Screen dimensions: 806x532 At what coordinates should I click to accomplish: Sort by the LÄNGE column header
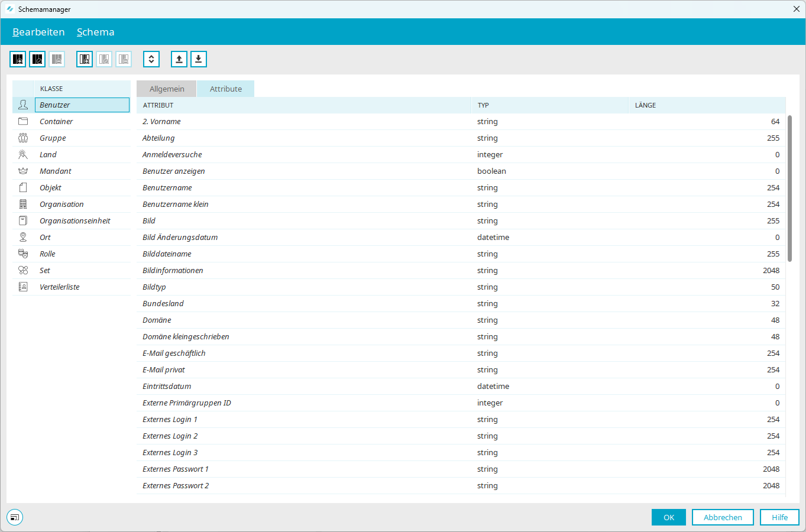click(645, 105)
